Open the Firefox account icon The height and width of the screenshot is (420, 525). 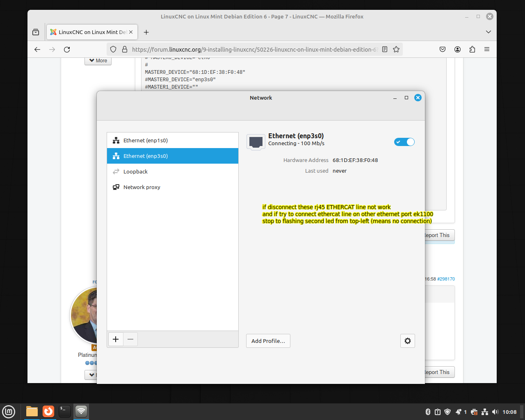point(457,49)
